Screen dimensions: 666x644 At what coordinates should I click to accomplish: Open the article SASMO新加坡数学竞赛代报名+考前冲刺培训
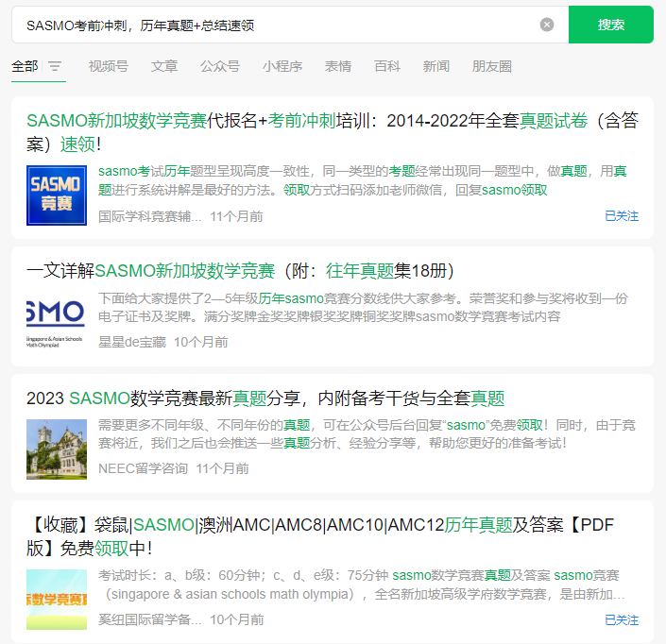coord(333,132)
